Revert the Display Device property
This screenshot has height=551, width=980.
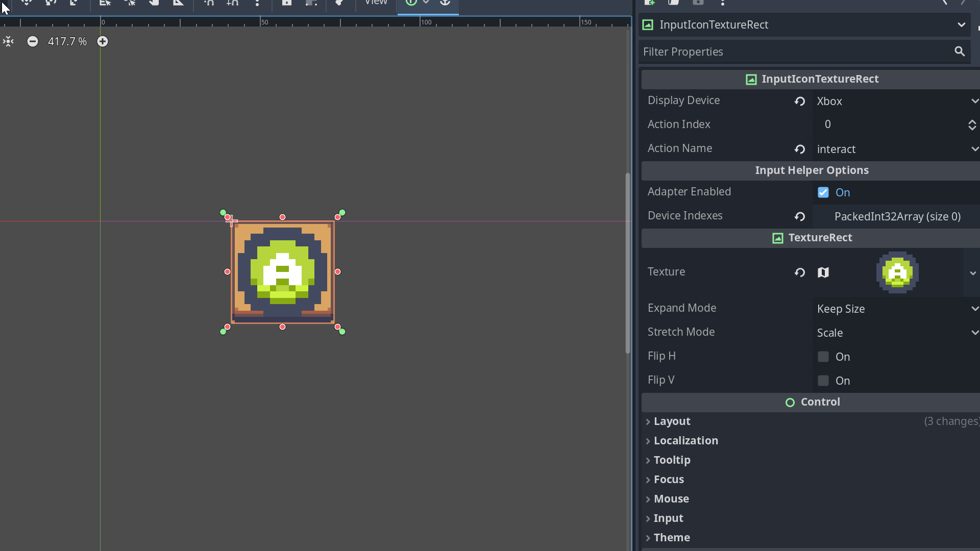click(799, 101)
